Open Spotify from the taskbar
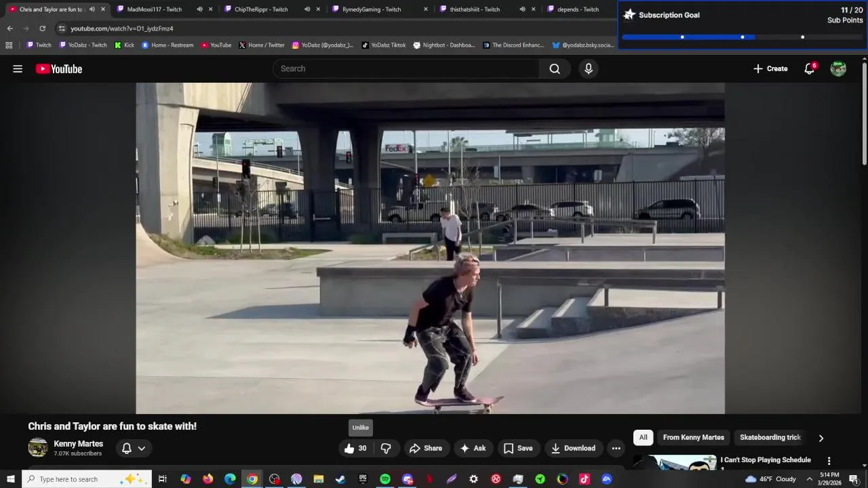Image resolution: width=868 pixels, height=488 pixels. point(385,479)
